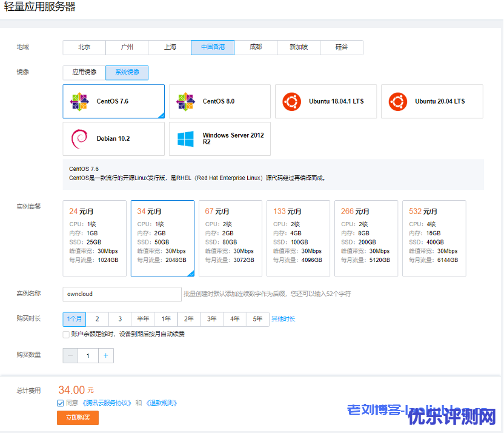Switch to the 系统镜像 tab
504x433 pixels.
pos(127,72)
